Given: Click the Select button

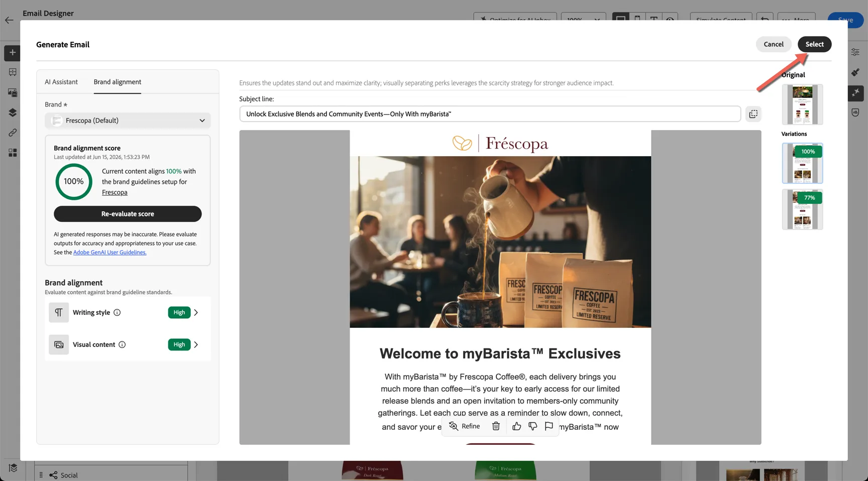Looking at the screenshot, I should tap(814, 44).
